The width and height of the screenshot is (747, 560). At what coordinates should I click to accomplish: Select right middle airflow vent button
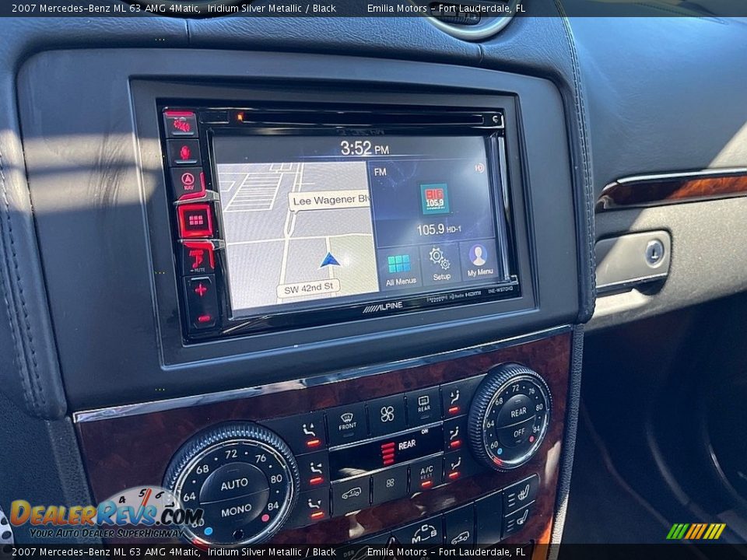pos(454,436)
